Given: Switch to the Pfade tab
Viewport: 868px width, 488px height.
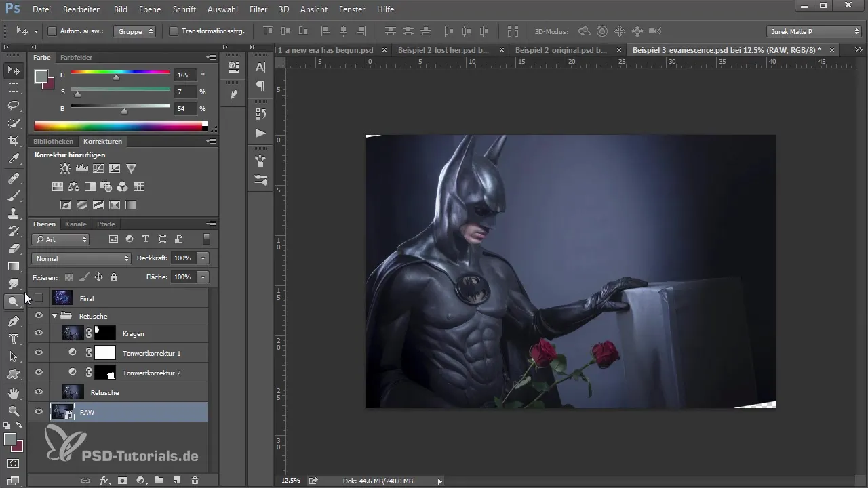Looking at the screenshot, I should [x=106, y=224].
